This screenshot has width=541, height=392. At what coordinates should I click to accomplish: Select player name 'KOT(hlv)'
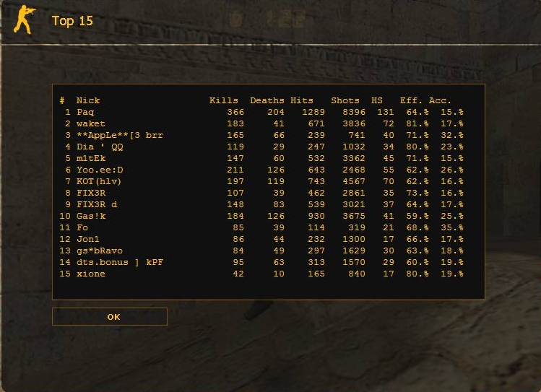click(x=99, y=181)
